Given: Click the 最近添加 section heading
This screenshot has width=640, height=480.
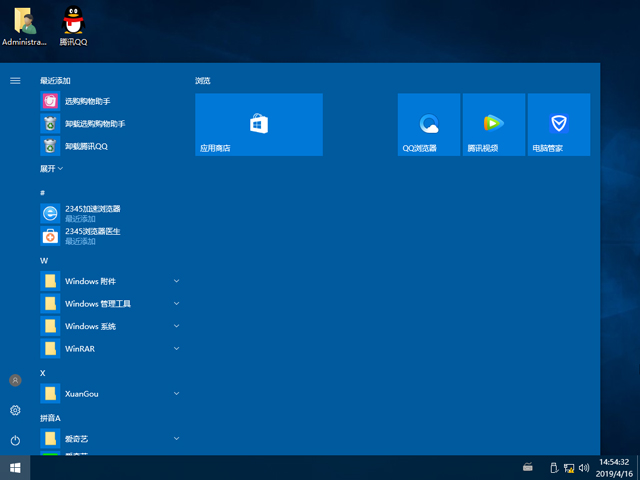Looking at the screenshot, I should point(55,81).
